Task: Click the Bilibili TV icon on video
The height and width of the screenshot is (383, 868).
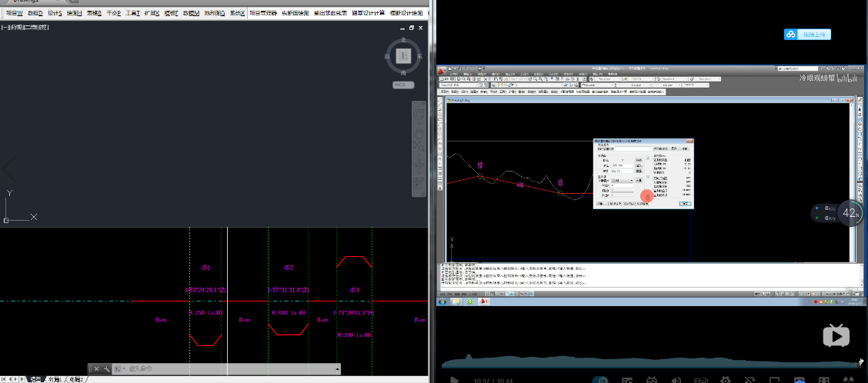Action: click(836, 335)
